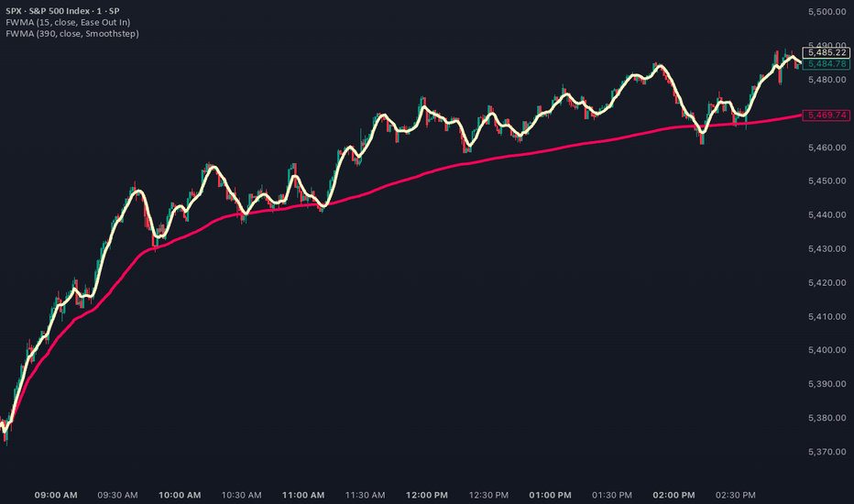The height and width of the screenshot is (504, 854).
Task: Select the FWMA 390 Smoothstep indicator legend
Action: 72,34
